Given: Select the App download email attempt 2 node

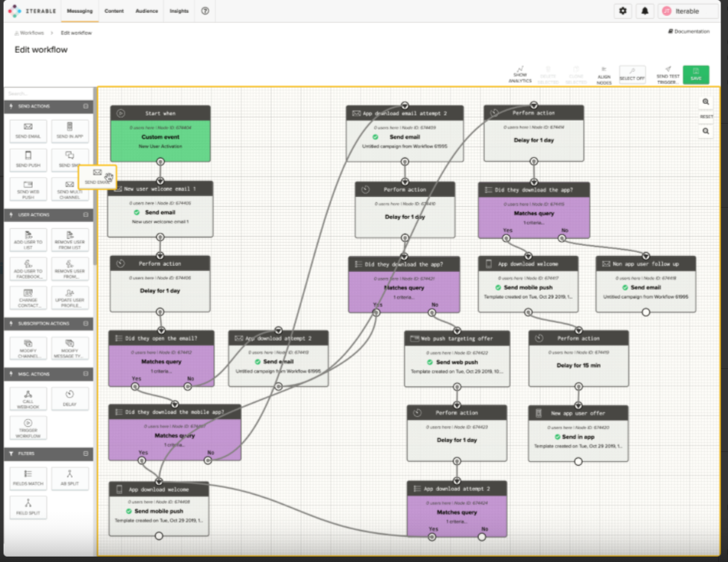Looking at the screenshot, I should pos(405,134).
